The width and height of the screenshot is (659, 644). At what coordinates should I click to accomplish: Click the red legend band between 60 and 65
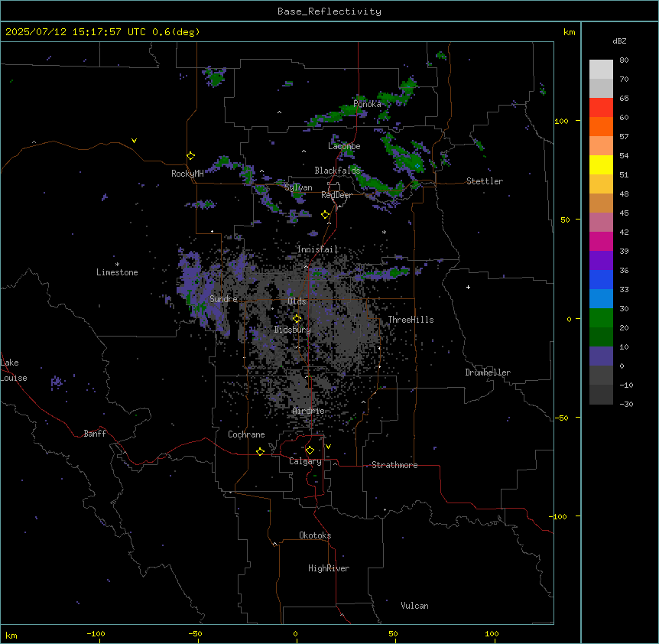601,108
